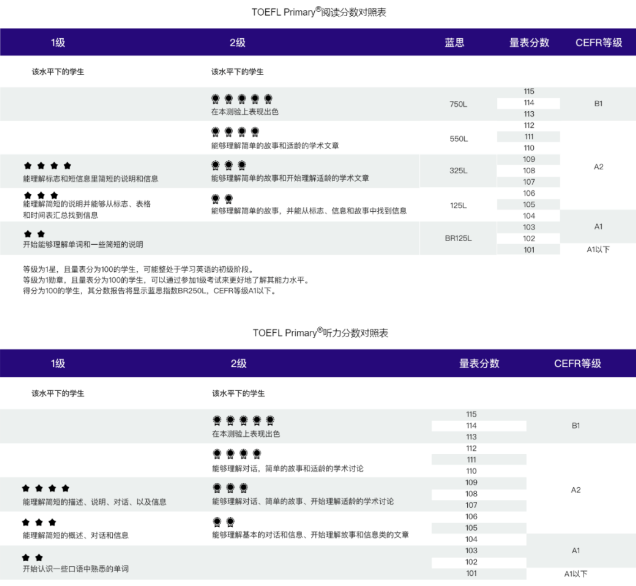Click the text 开始能够理解单词和一些简短的说明

pyautogui.click(x=83, y=245)
